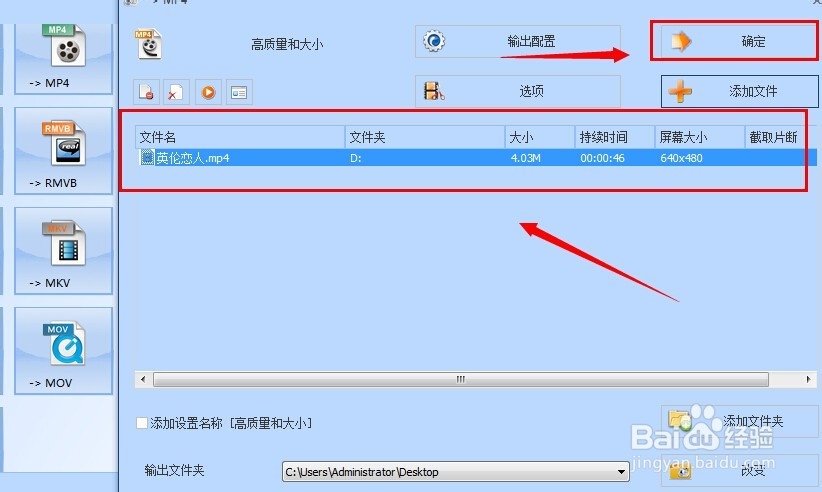The width and height of the screenshot is (822, 492).
Task: Click the horizontal scrollbar thumb
Action: 461,379
